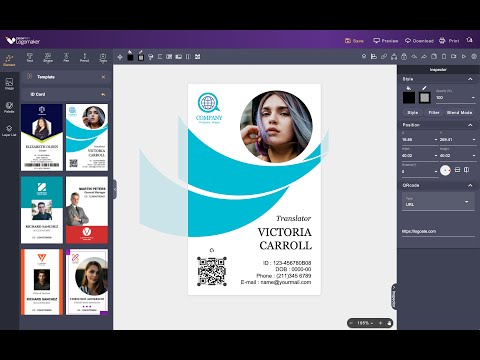Open the Image panel in the sidebar
Image resolution: width=480 pixels, height=360 pixels.
(9, 84)
